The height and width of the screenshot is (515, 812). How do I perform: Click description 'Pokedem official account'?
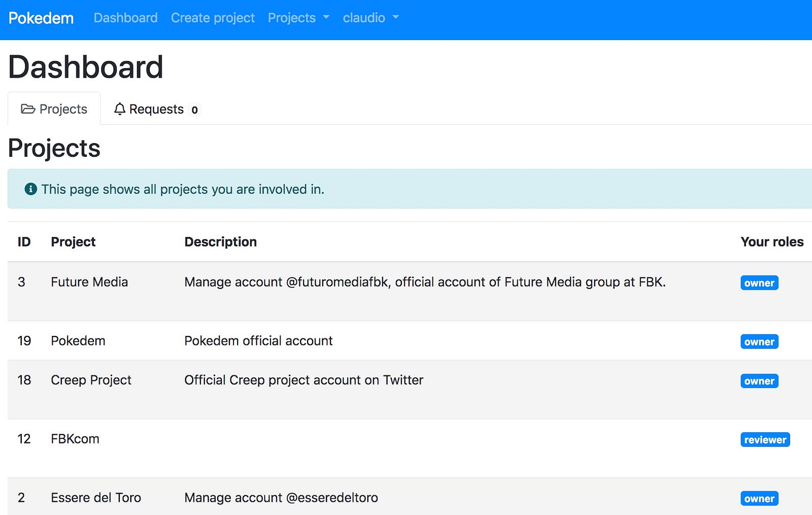258,341
